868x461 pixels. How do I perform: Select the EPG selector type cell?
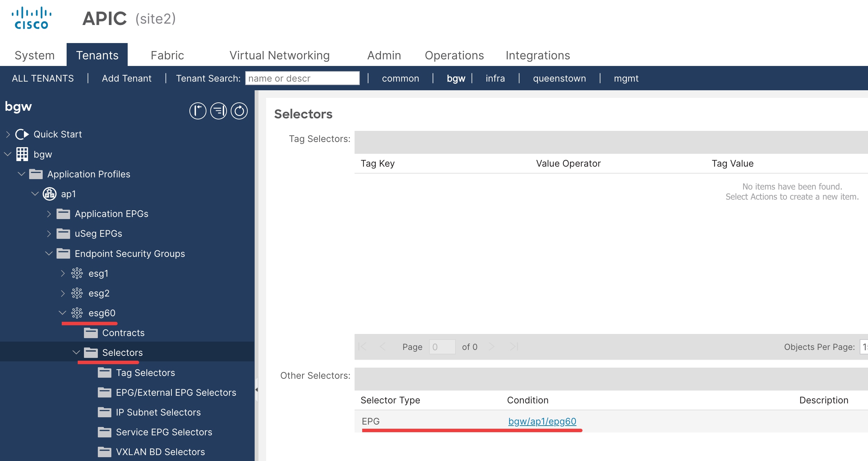(371, 421)
